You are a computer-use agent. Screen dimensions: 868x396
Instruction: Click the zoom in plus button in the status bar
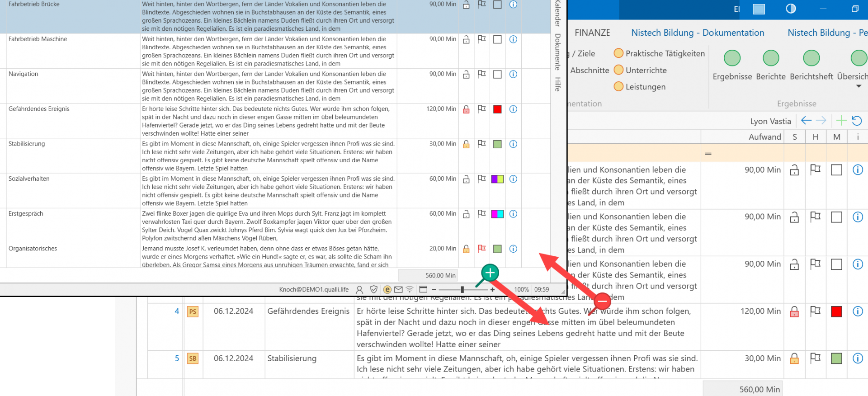click(492, 289)
